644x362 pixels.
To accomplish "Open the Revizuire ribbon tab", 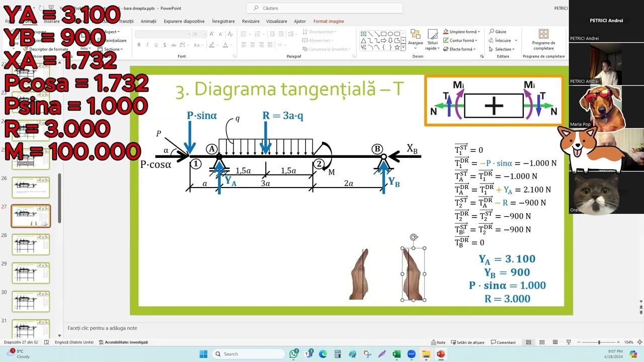I will click(x=251, y=21).
